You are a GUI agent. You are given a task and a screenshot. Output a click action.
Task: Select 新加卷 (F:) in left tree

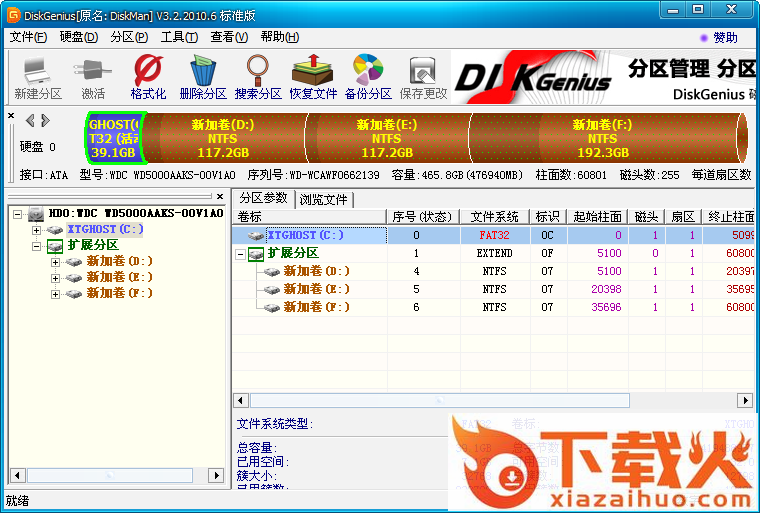point(119,293)
